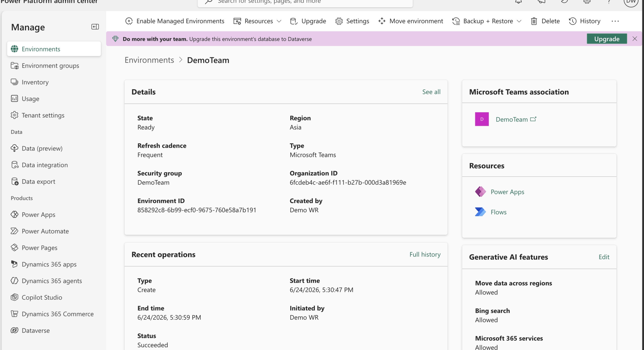Click the search box at top
The image size is (644, 350).
[305, 2]
